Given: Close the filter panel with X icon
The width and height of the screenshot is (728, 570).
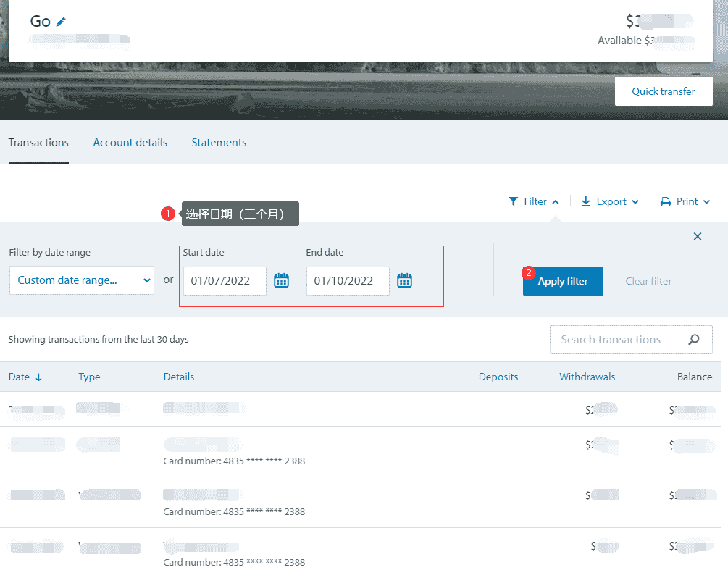Looking at the screenshot, I should [698, 236].
